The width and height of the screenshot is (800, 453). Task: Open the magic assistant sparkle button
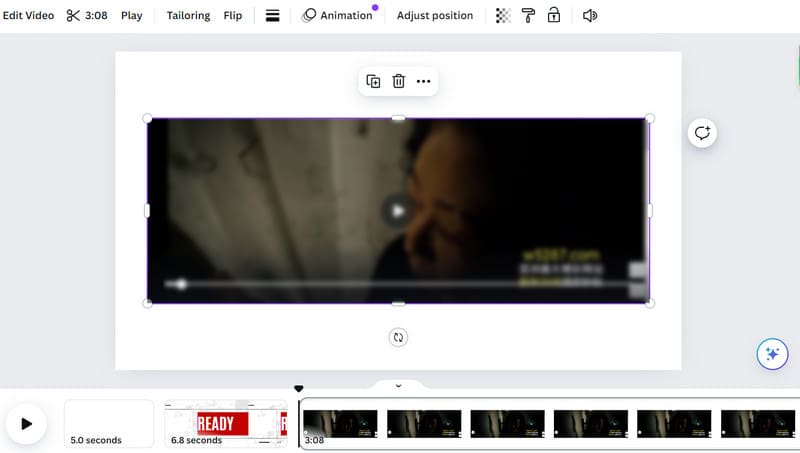tap(772, 354)
